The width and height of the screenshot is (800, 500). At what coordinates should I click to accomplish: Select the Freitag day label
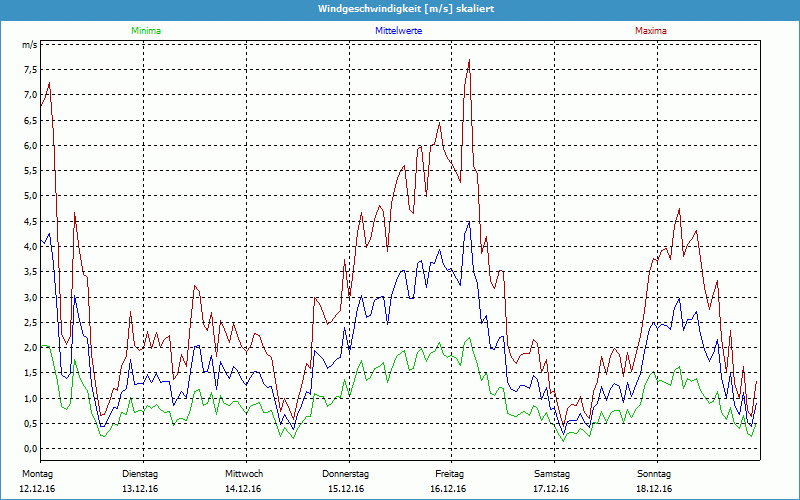click(x=449, y=474)
